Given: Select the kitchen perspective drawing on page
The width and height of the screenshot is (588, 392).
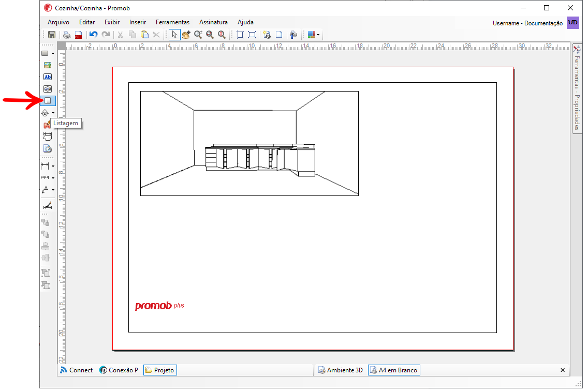Looking at the screenshot, I should click(x=249, y=143).
